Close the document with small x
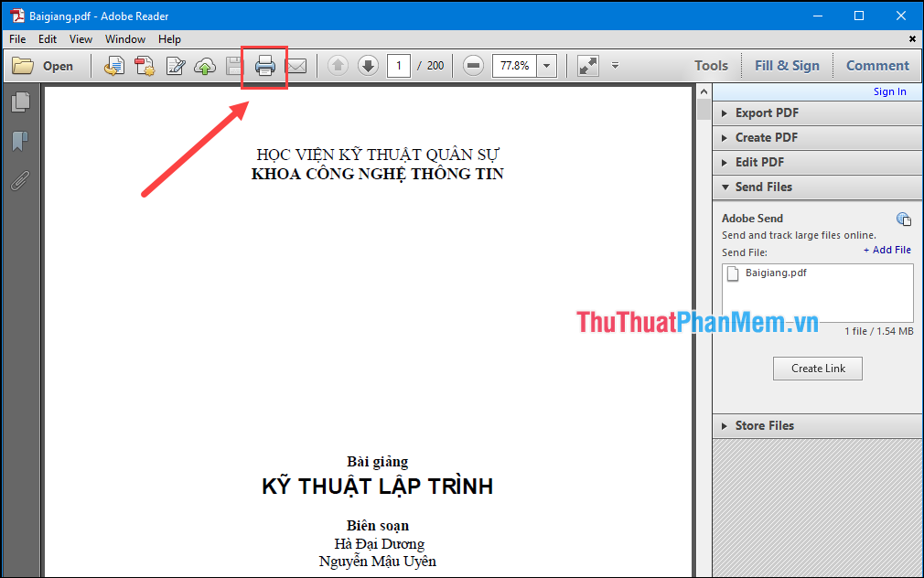The image size is (924, 578). coord(912,39)
